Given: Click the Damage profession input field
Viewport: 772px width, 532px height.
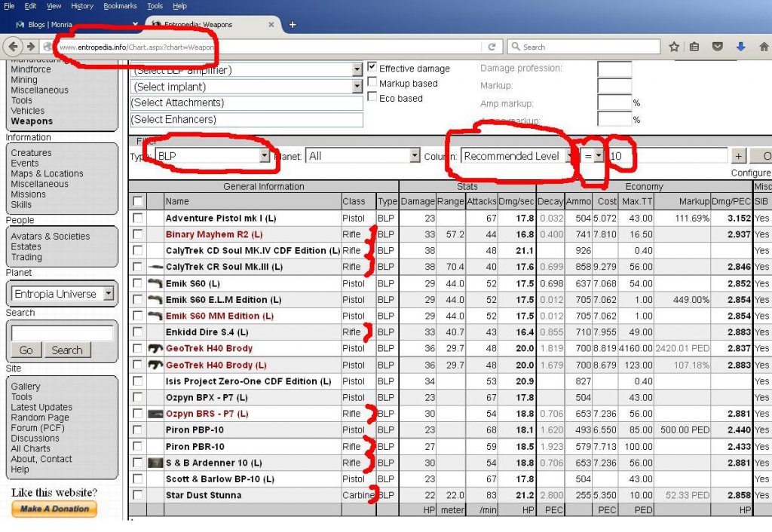Looking at the screenshot, I should pos(614,69).
